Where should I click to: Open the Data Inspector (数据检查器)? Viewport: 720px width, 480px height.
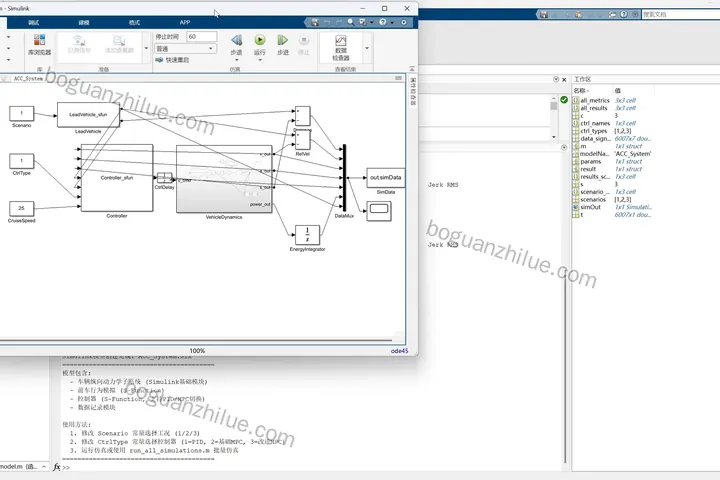[341, 48]
